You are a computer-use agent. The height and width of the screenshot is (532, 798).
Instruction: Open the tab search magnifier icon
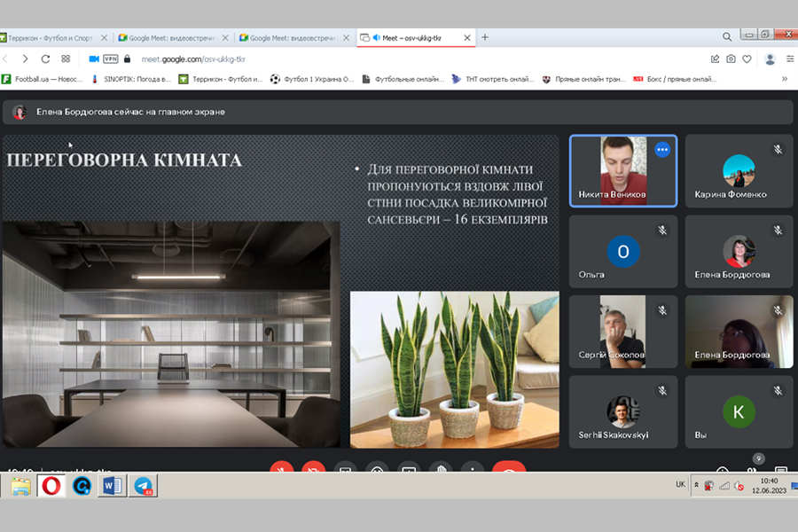pos(727,37)
